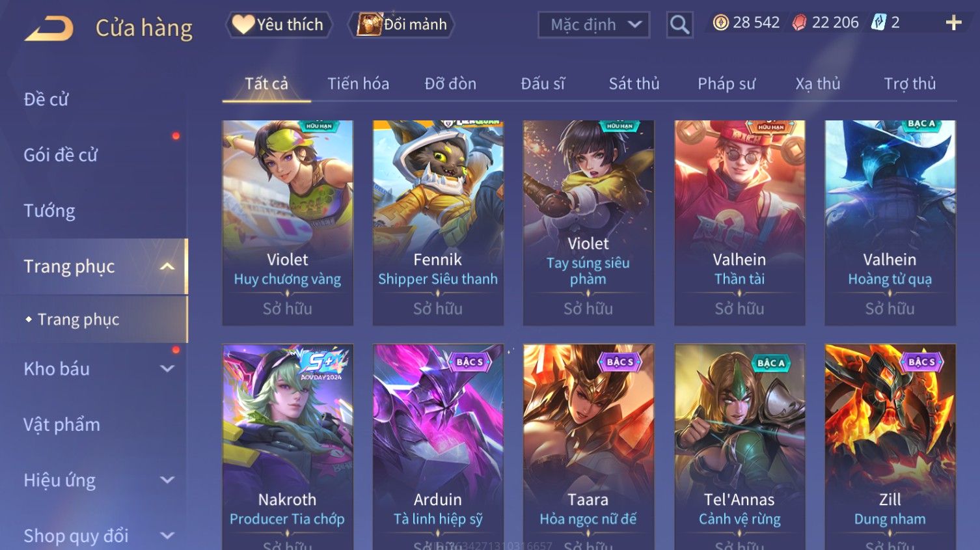Tap the blue voucher ticket icon
Screen dimensions: 980x550
coord(878,23)
